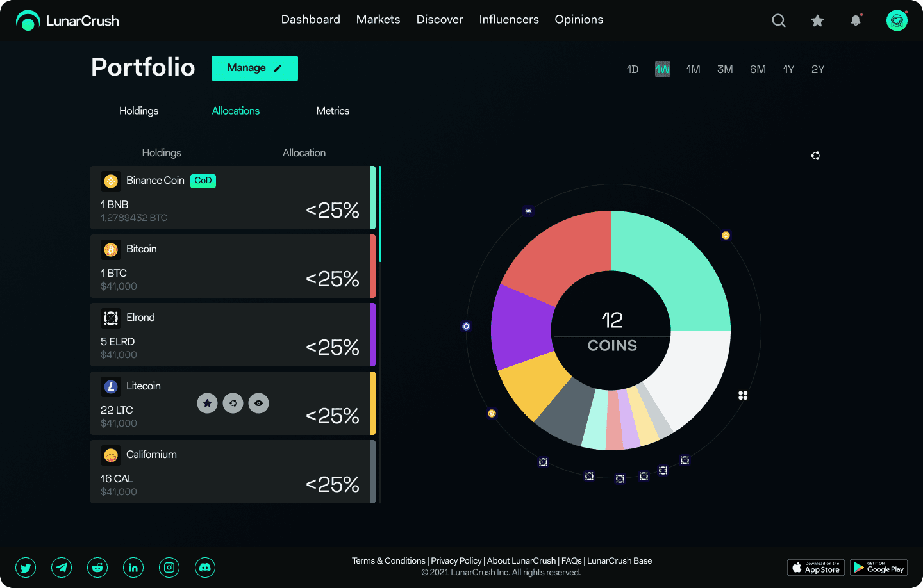
Task: Click the dark marker on the ring above the red slice
Action: pyautogui.click(x=528, y=210)
